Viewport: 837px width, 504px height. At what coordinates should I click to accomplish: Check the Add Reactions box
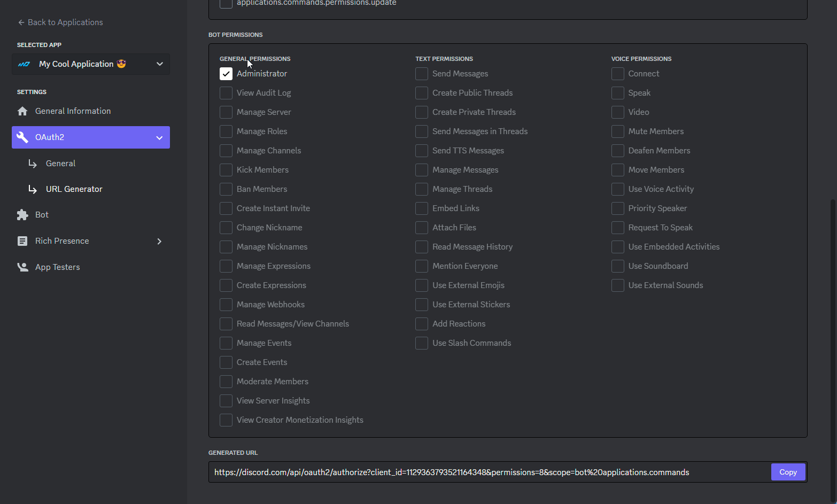point(422,324)
